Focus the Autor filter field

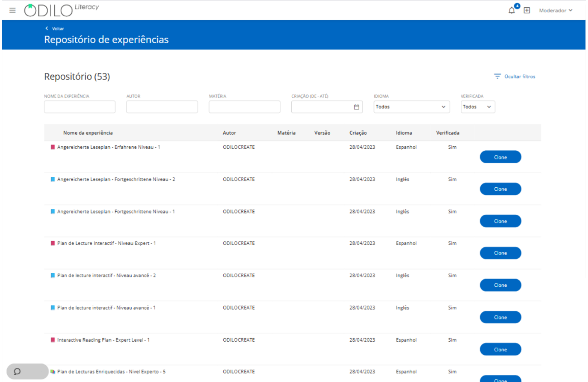click(x=162, y=107)
